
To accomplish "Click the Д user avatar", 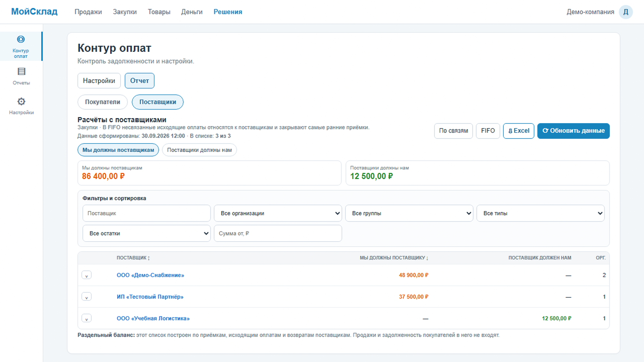I will tap(626, 12).
